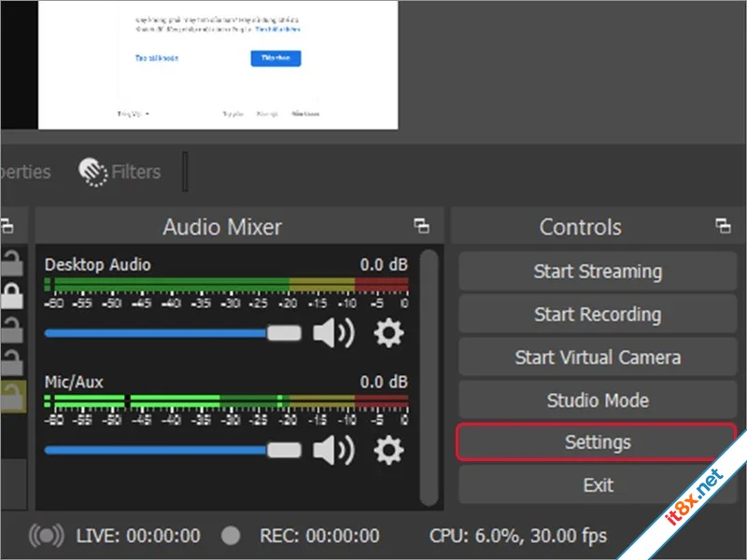This screenshot has height=560, width=747.
Task: Click the Desktop Audio label
Action: point(98,265)
